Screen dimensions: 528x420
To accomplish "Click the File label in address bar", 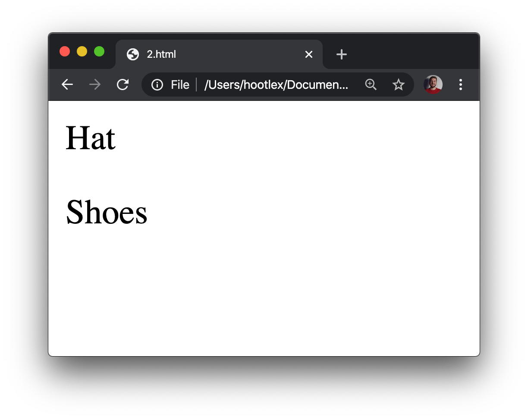I will tap(180, 85).
